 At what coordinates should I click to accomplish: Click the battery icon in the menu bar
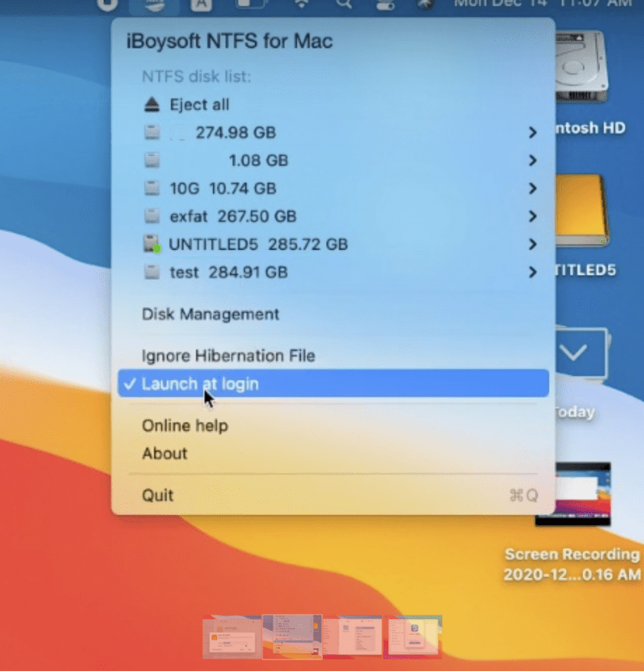252,3
